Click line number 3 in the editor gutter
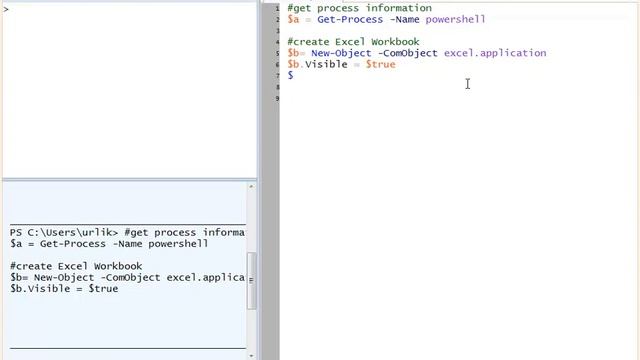 pos(278,31)
